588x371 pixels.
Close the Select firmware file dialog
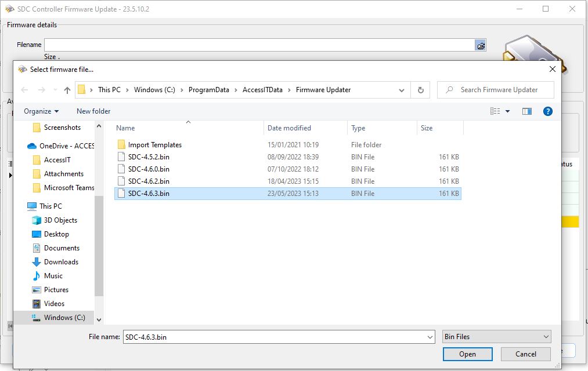pyautogui.click(x=553, y=69)
